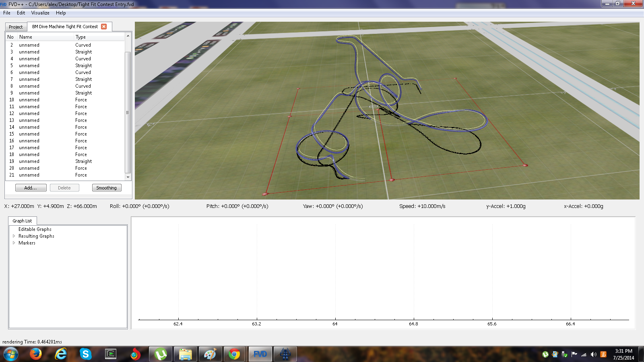Click the Paint palette taskbar icon
Image resolution: width=644 pixels, height=362 pixels.
[x=210, y=354]
